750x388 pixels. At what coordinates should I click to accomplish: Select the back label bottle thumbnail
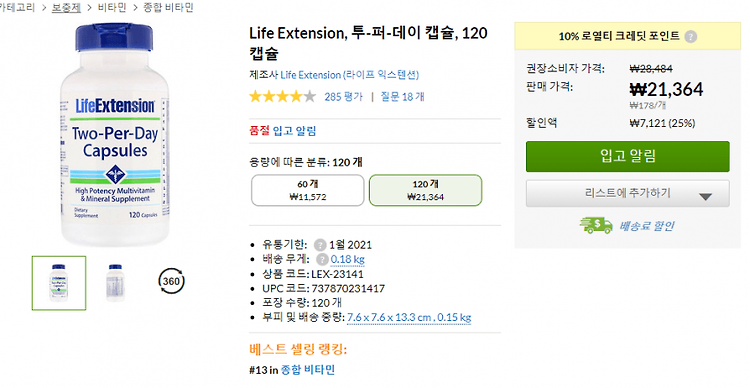click(115, 283)
